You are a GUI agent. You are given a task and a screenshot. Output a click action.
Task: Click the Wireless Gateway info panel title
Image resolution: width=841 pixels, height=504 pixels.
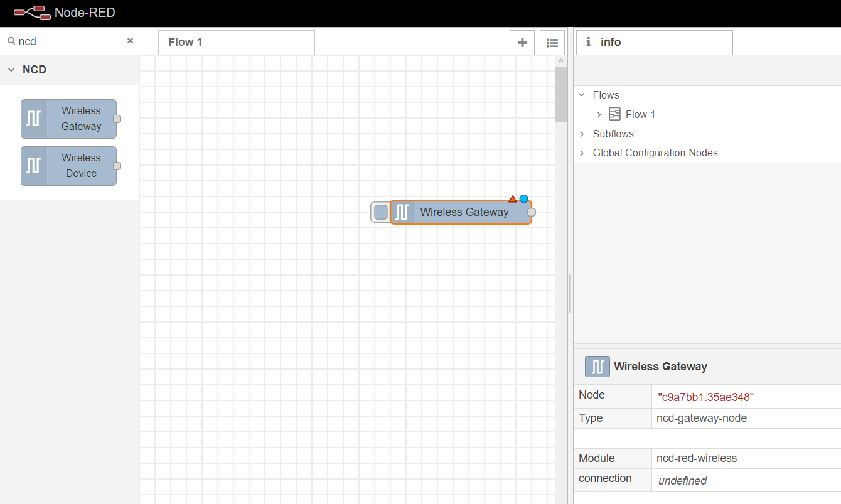660,367
